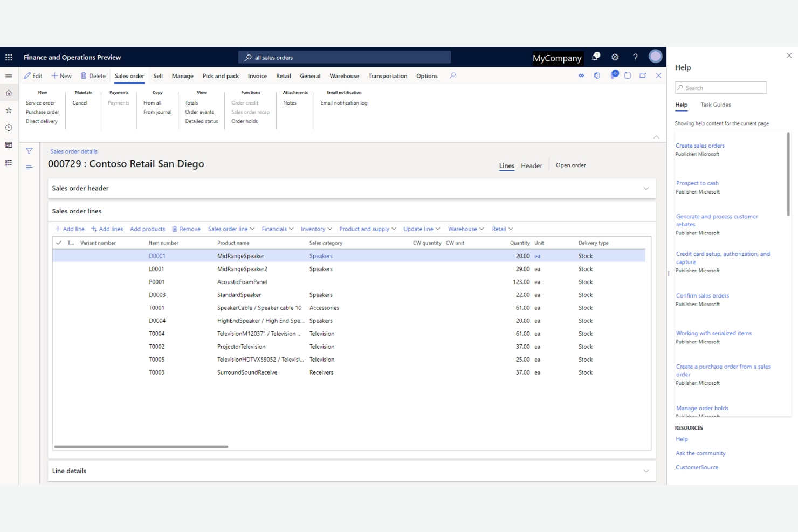The height and width of the screenshot is (532, 798).
Task: Click the all sales orders search field
Action: point(345,57)
